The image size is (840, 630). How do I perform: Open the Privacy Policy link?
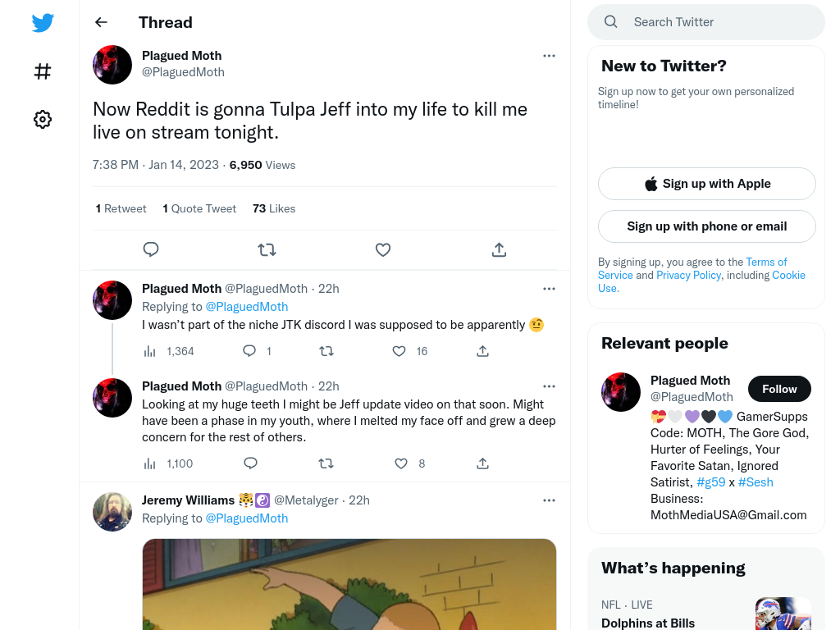688,276
